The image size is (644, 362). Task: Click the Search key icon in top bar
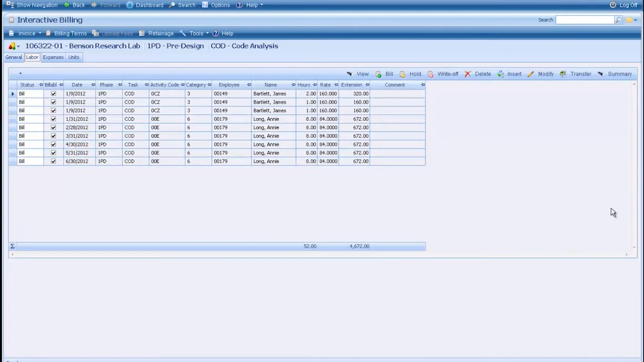coord(172,5)
